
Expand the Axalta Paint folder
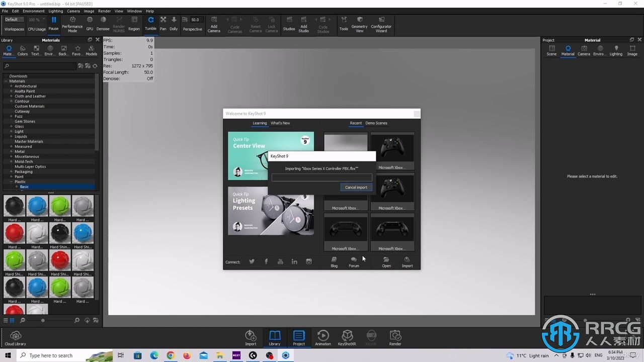click(x=11, y=91)
